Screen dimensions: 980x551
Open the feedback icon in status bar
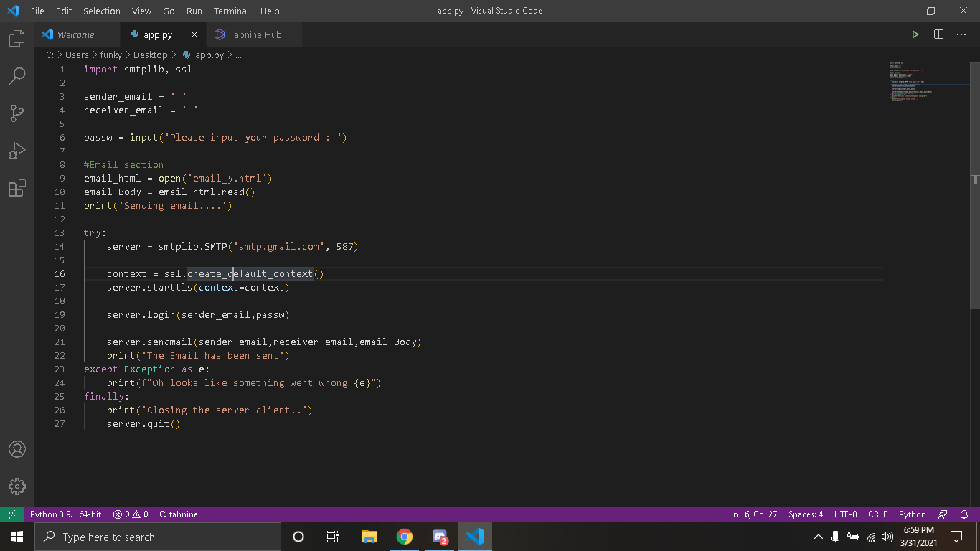pyautogui.click(x=943, y=514)
